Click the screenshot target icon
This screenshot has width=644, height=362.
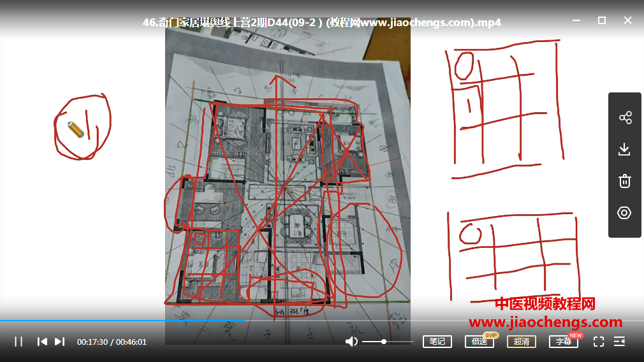tap(624, 213)
